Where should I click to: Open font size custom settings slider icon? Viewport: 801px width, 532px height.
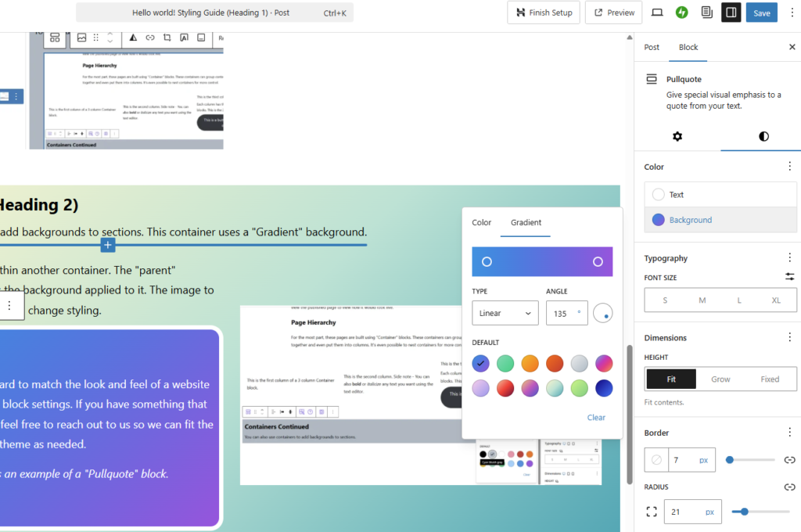(789, 277)
